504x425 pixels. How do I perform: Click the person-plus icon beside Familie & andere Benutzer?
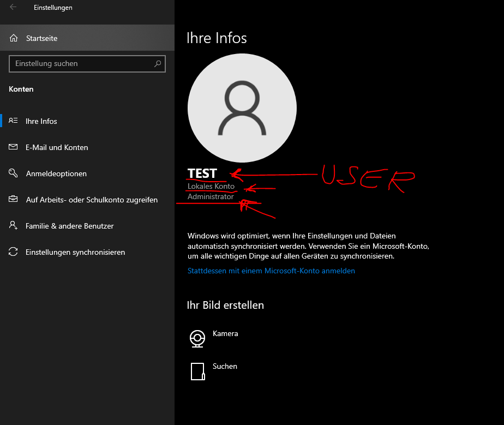(13, 225)
